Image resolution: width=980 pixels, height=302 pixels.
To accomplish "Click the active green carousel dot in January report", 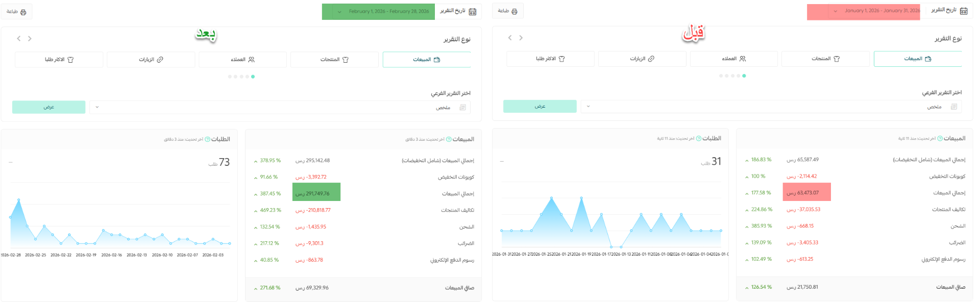I will click(744, 75).
